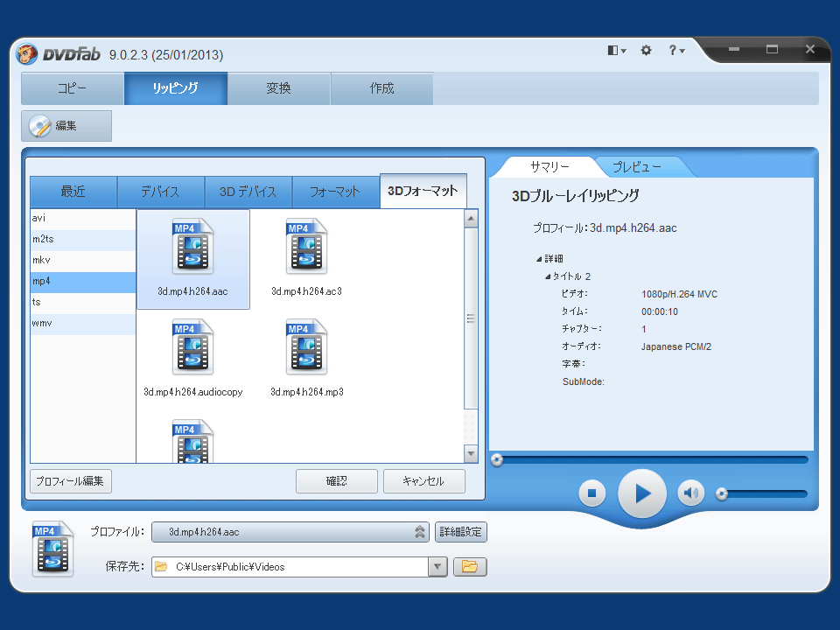The image size is (840, 630).
Task: Open 詳細設定 advanced settings
Action: (461, 532)
